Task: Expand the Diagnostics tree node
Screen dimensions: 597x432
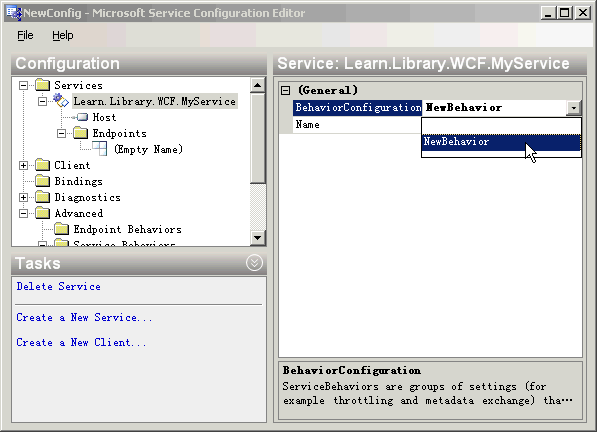Action: pyautogui.click(x=23, y=197)
